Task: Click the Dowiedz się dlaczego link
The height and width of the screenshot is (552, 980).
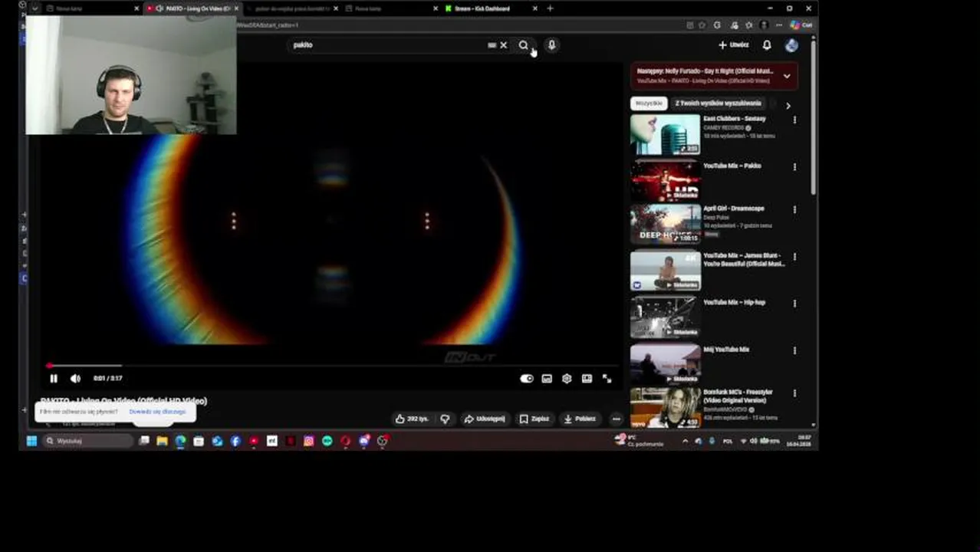Action: (x=158, y=412)
